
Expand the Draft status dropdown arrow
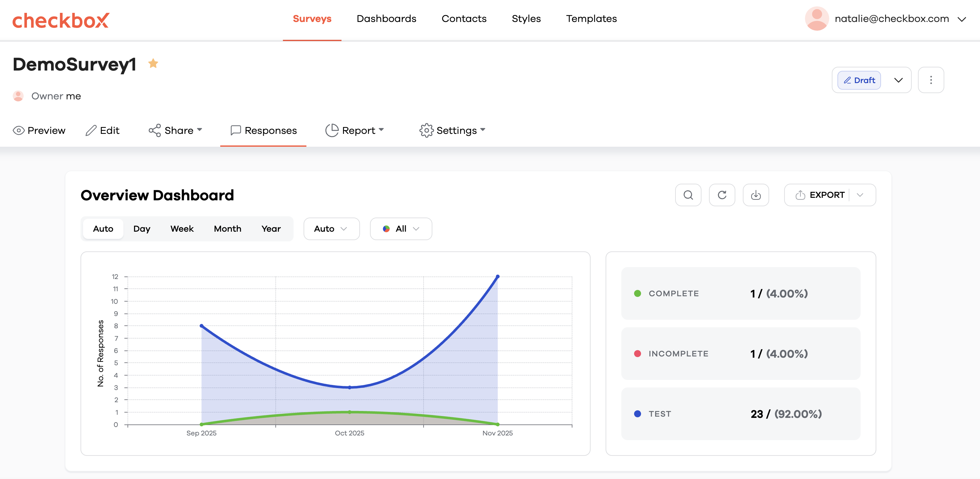(x=898, y=80)
